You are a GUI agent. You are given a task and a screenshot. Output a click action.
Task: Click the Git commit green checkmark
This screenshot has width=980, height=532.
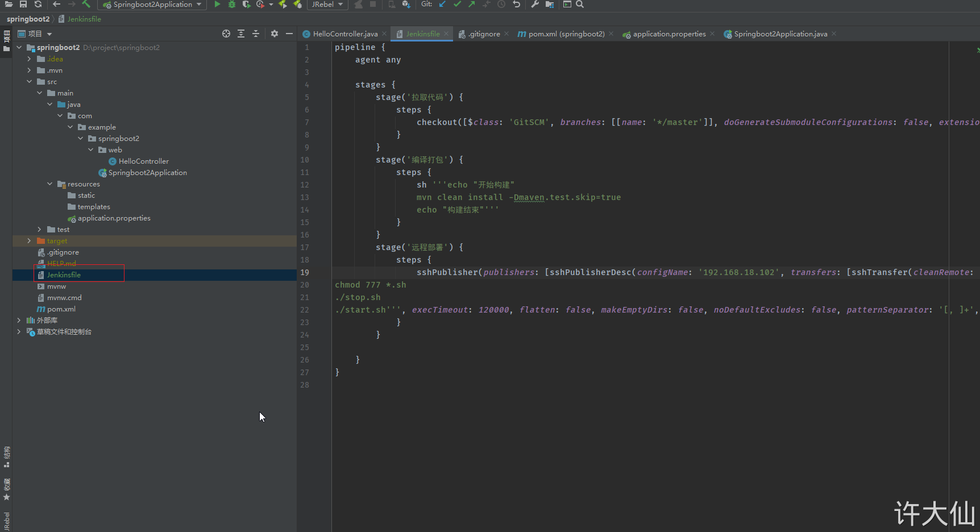pos(457,4)
